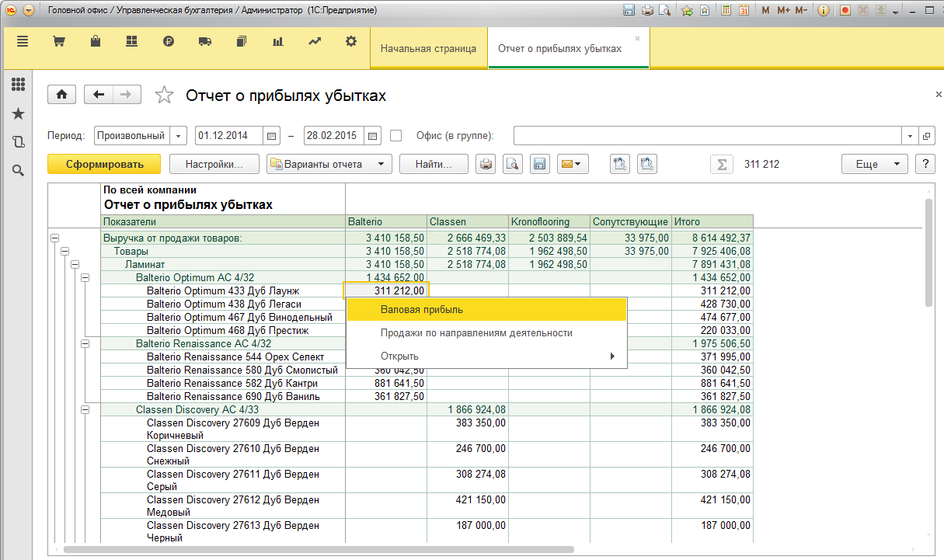Click the report's horizontal scrollbar
Screen dimensions: 944x560
319,550
